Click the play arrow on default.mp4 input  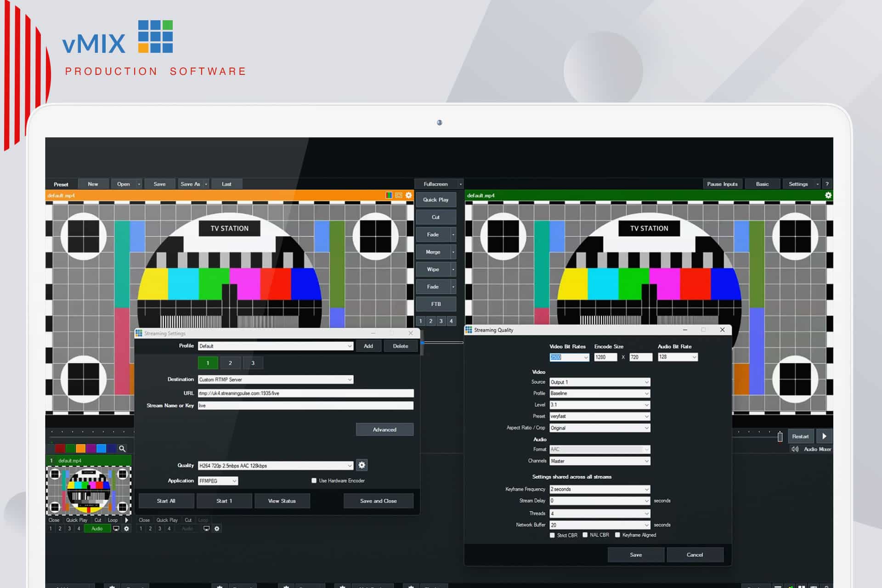coord(127,520)
